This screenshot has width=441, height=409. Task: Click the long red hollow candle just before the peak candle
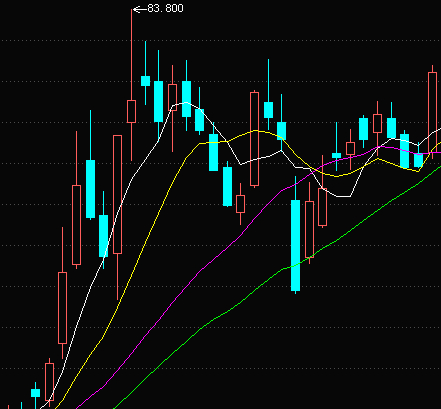tap(117, 194)
